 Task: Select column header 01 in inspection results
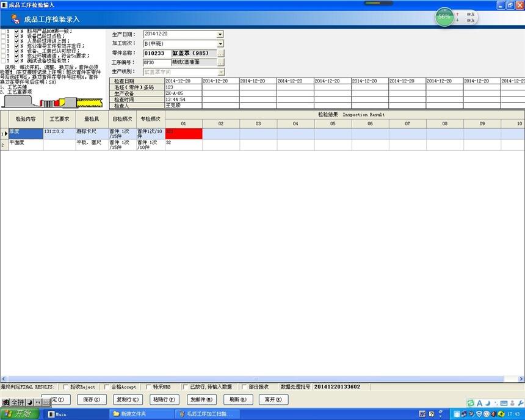click(x=183, y=123)
